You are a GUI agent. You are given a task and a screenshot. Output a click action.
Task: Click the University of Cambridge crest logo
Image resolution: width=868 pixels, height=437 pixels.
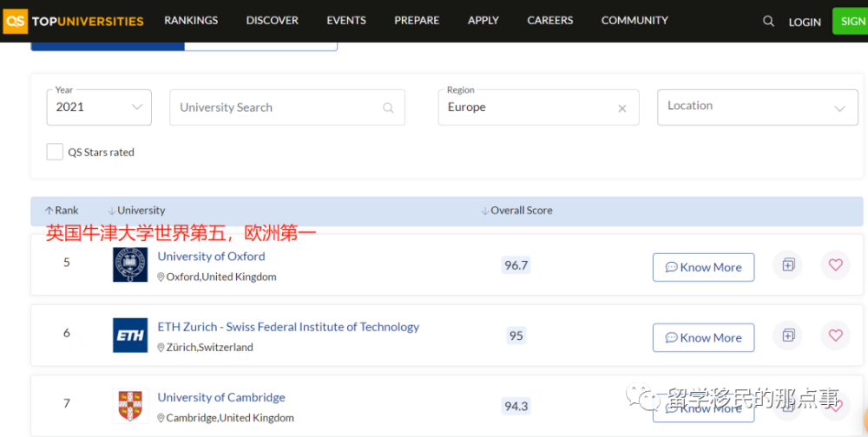(x=130, y=406)
